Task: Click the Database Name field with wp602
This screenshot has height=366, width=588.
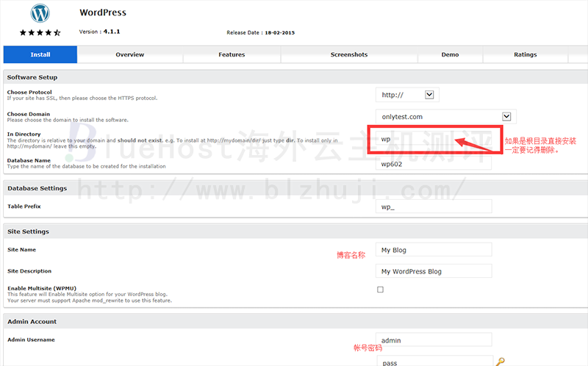Action: (x=434, y=164)
